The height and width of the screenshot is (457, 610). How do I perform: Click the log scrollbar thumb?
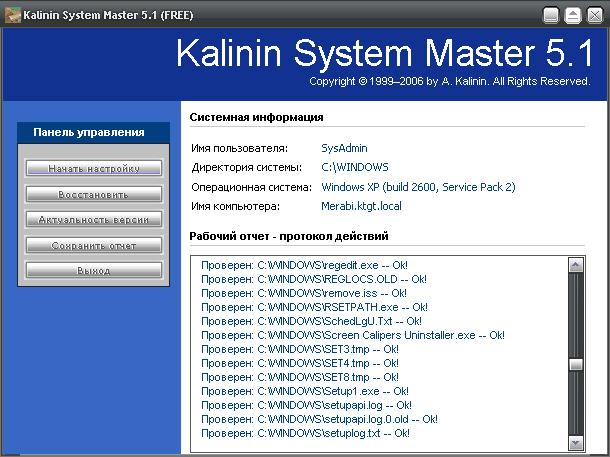coord(576,364)
